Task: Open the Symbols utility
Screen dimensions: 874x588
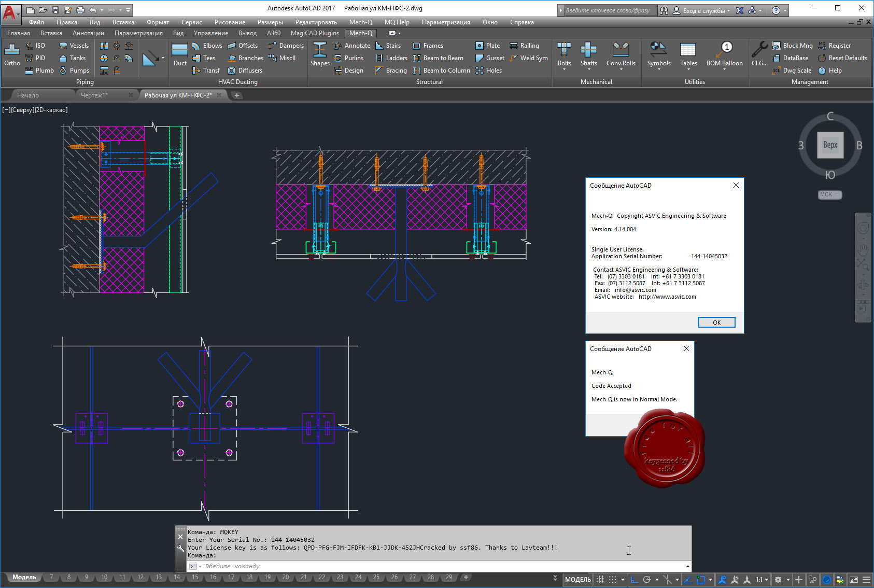Action: tap(659, 55)
